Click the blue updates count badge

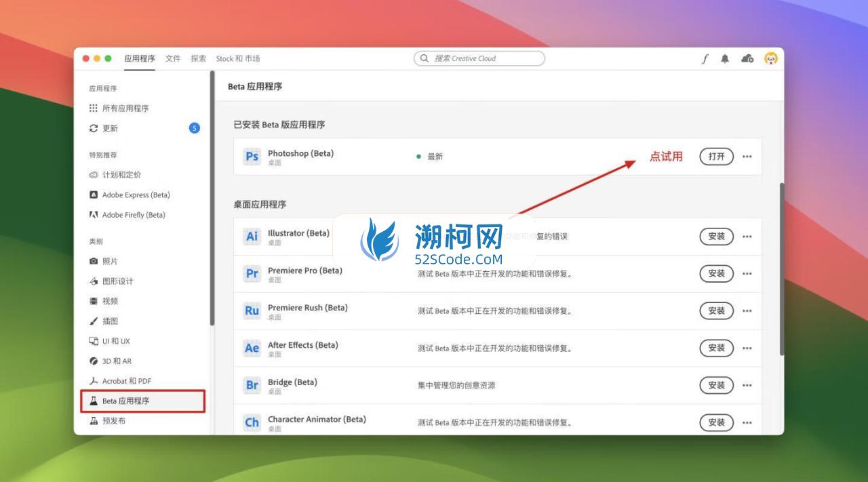pos(195,128)
